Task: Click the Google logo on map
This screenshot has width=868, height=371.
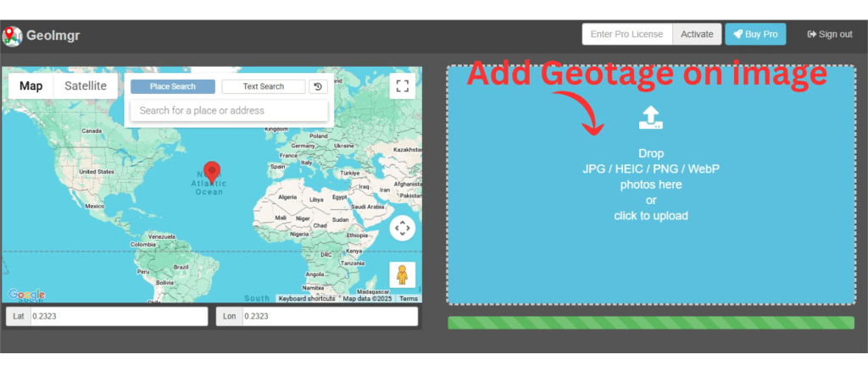Action: click(26, 295)
